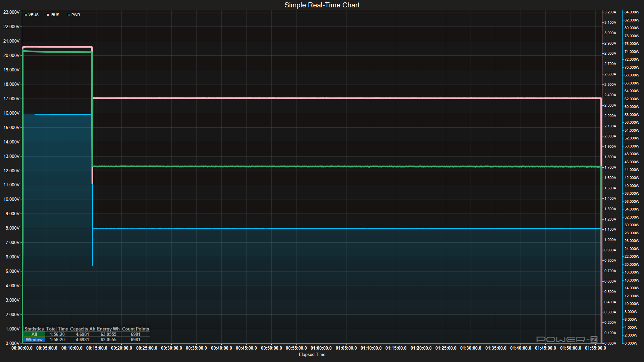Click the 01:15:00.0 time axis label
Viewport: 644px width, 362px height.
point(396,348)
